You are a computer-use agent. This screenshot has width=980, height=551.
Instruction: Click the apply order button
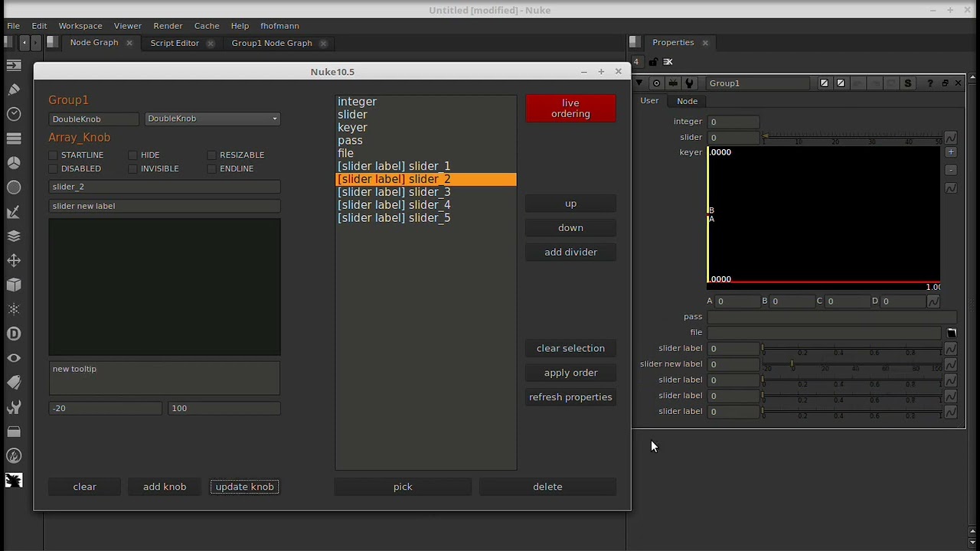point(570,373)
